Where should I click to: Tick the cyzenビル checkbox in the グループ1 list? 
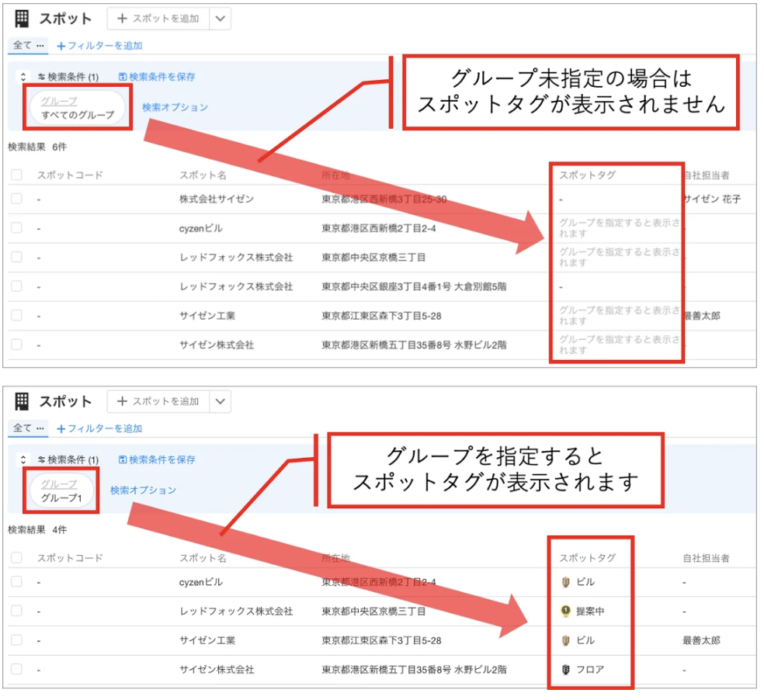[16, 581]
